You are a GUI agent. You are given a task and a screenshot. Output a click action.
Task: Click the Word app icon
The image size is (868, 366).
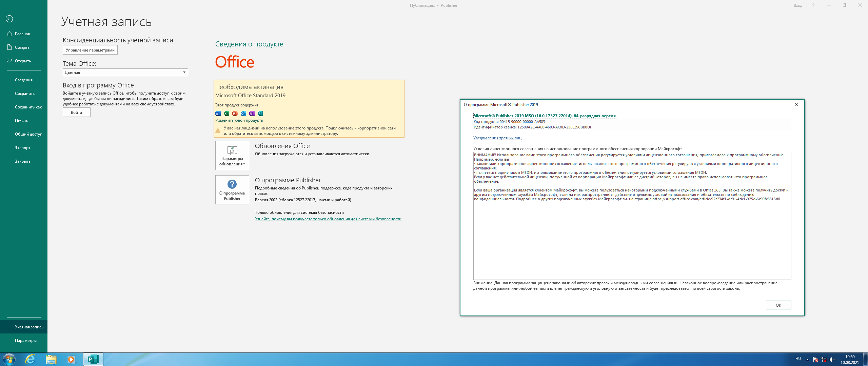218,114
